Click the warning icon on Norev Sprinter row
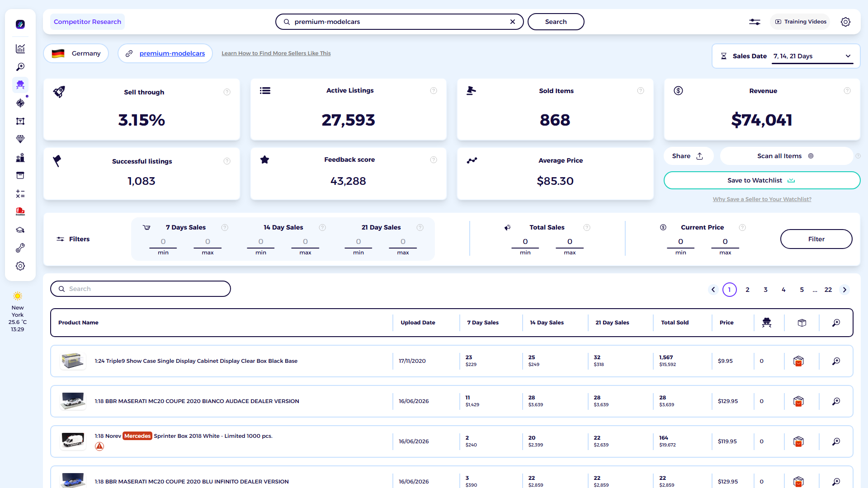The width and height of the screenshot is (868, 488). click(99, 446)
